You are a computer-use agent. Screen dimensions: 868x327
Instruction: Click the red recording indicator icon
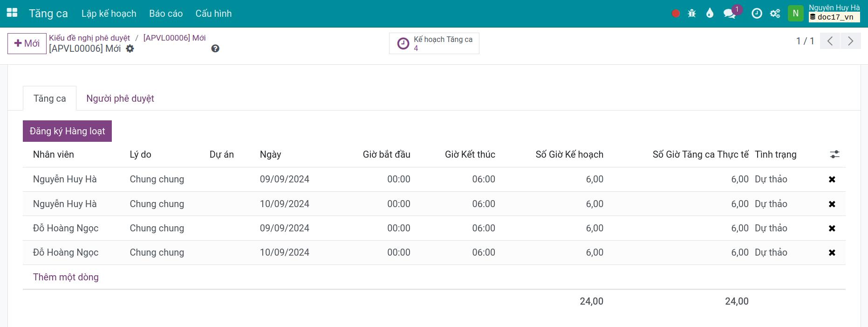(676, 14)
